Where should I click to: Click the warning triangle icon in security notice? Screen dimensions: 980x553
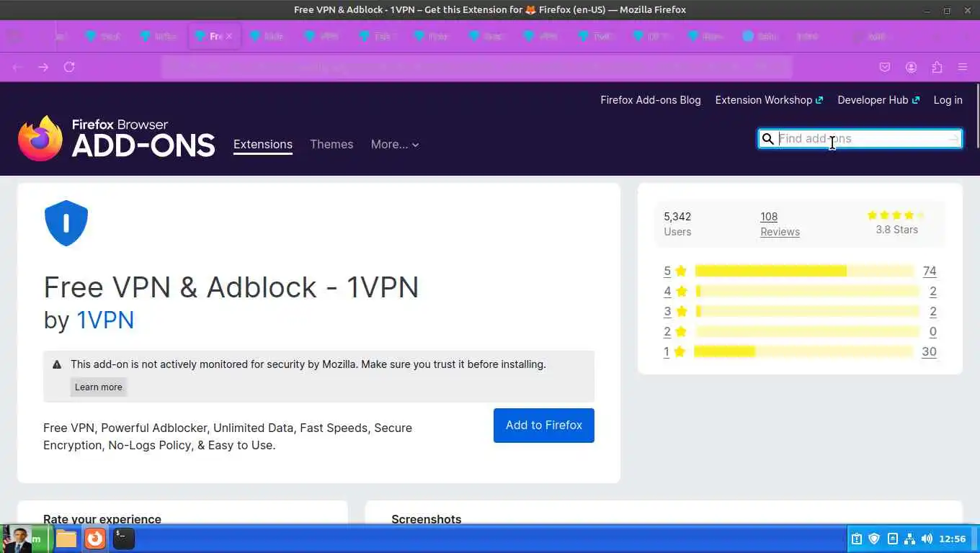[57, 364]
